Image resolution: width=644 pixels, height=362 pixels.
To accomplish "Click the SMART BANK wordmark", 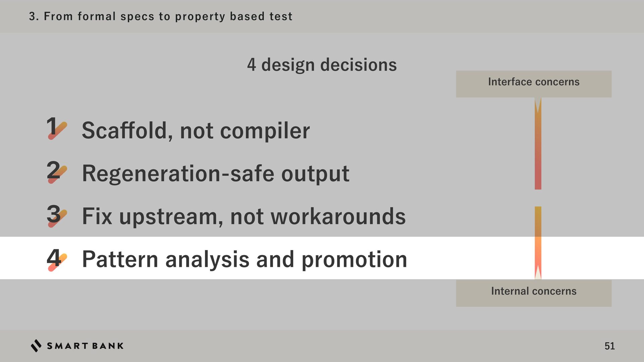I will click(85, 346).
